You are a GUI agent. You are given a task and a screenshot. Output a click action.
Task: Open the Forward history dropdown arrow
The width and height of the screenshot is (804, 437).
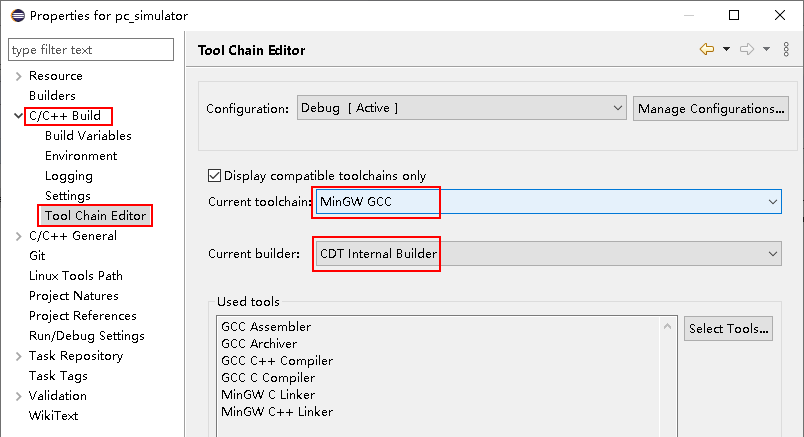(x=766, y=49)
